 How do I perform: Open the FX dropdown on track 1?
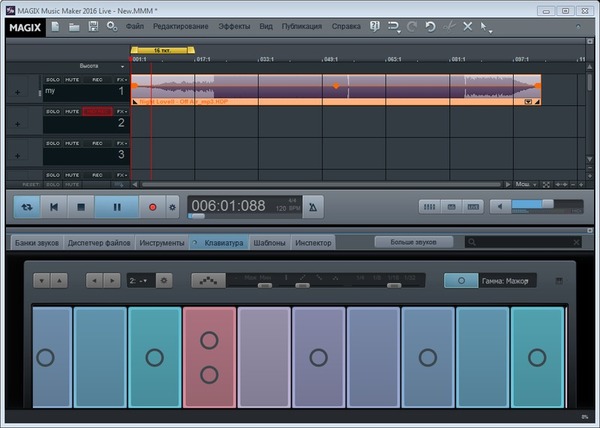(x=122, y=78)
